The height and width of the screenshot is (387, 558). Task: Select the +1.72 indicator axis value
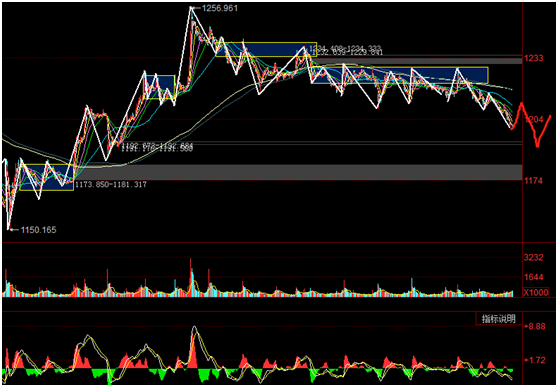[x=535, y=360]
